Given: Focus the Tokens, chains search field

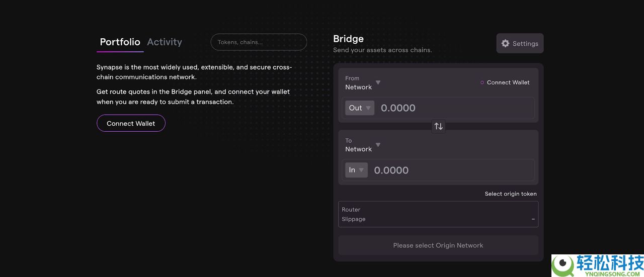Looking at the screenshot, I should point(259,42).
